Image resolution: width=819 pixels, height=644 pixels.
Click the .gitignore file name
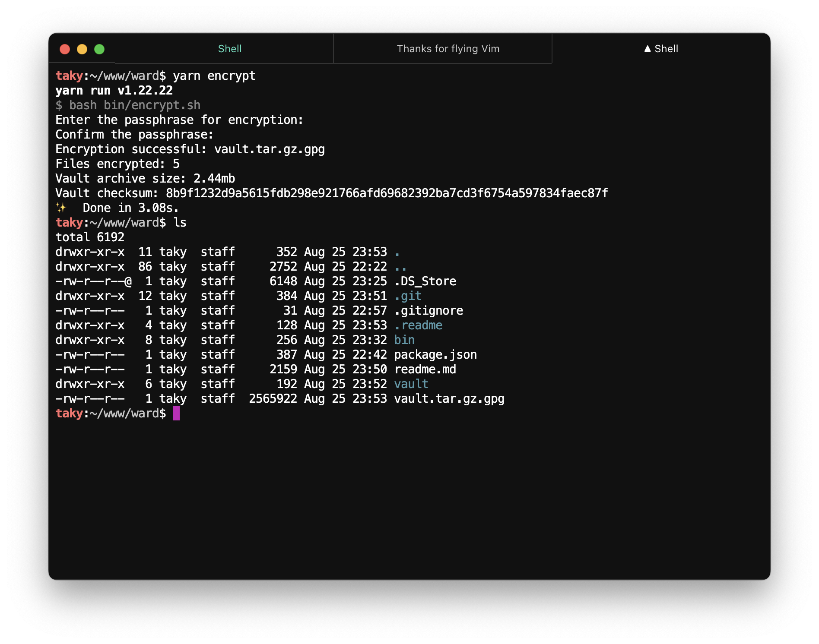429,311
